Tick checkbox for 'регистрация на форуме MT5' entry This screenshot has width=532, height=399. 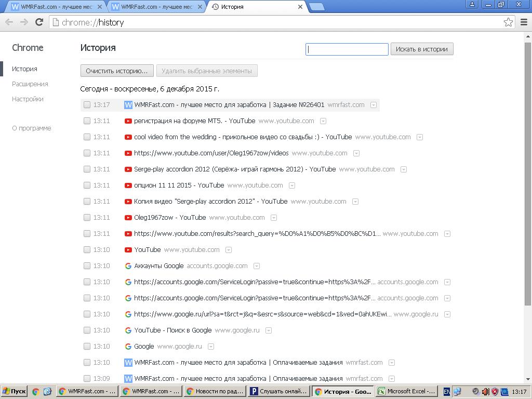87,121
